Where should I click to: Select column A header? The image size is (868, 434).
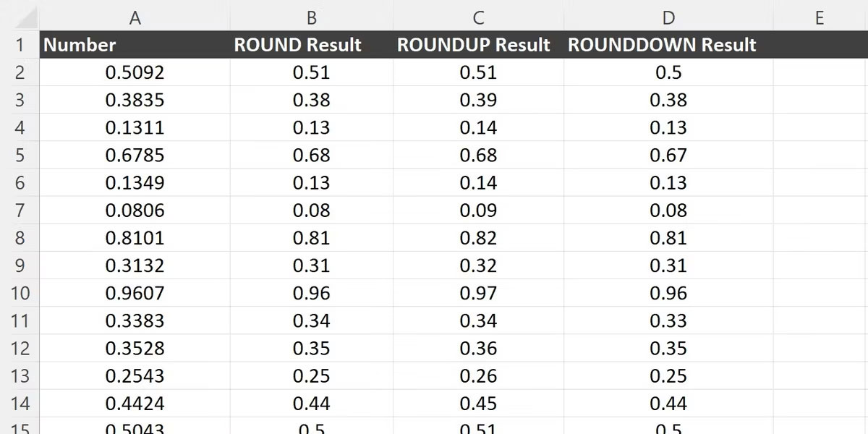point(135,17)
